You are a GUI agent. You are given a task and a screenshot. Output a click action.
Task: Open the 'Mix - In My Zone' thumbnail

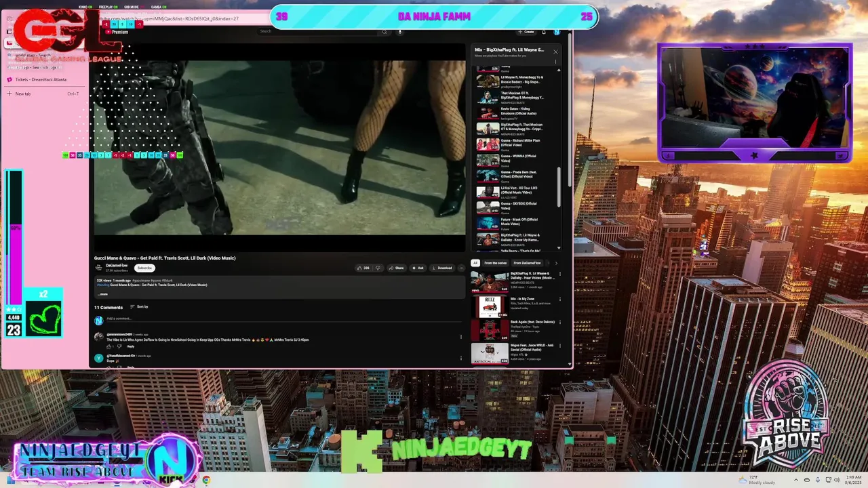tap(490, 306)
